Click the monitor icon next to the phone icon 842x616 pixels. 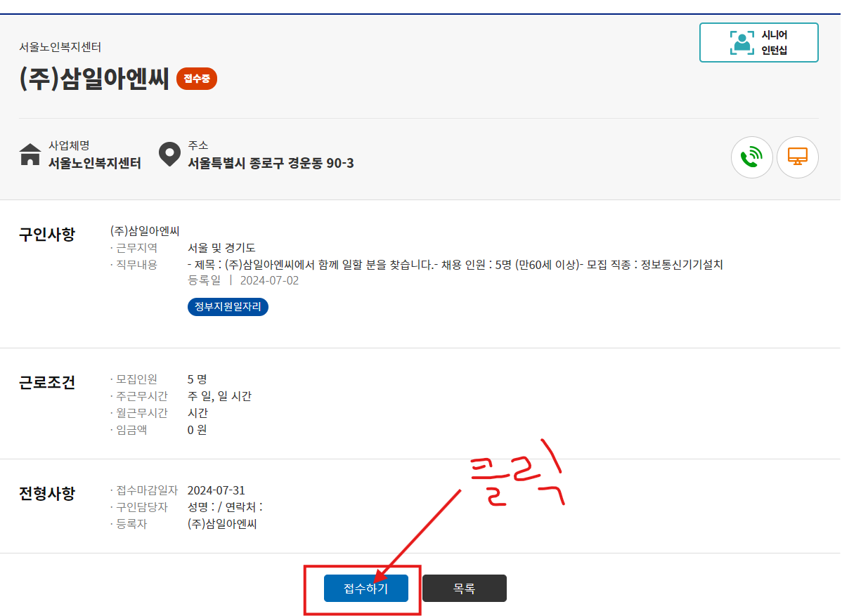(x=798, y=157)
